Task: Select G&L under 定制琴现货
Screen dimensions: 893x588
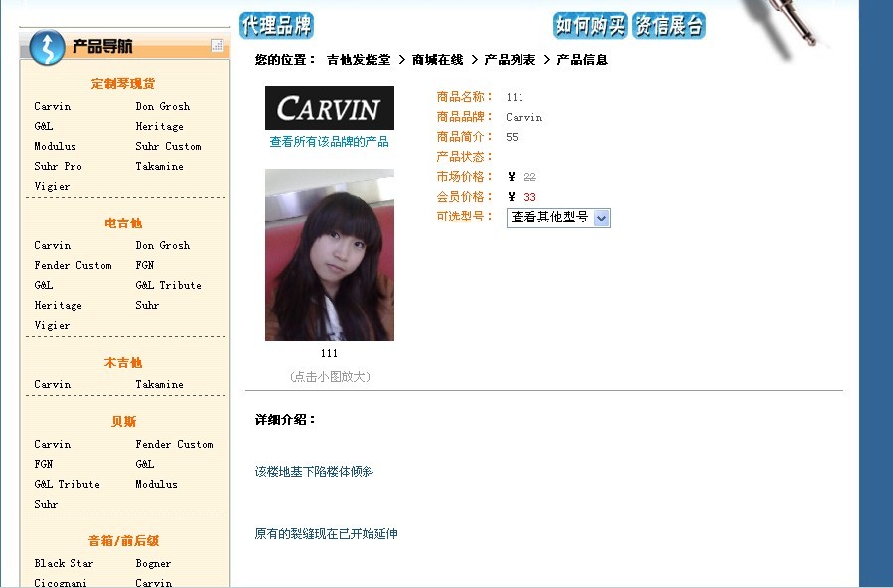Action: coord(44,126)
